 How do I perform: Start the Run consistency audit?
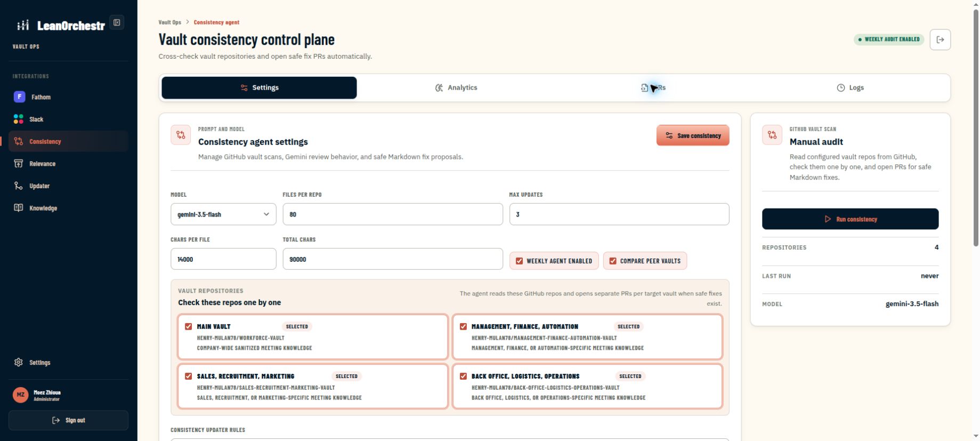(850, 219)
